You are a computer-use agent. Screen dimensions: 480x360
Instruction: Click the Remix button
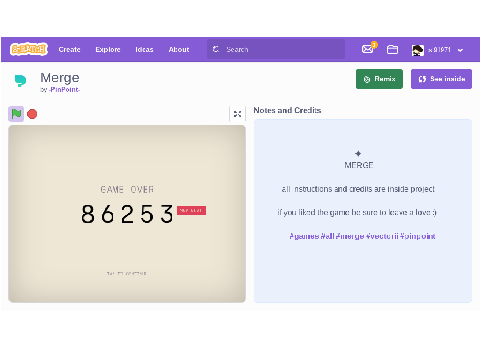click(379, 79)
